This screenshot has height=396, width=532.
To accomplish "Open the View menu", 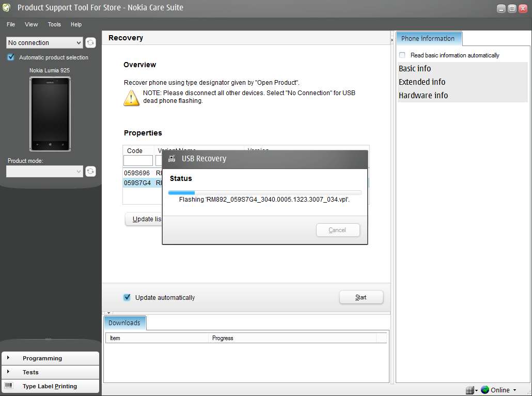I will click(x=31, y=24).
